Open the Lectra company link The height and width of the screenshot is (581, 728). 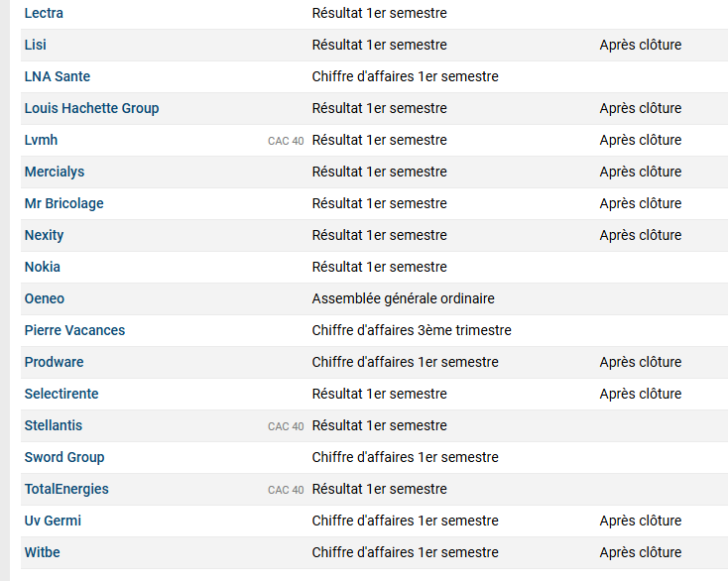pyautogui.click(x=44, y=13)
